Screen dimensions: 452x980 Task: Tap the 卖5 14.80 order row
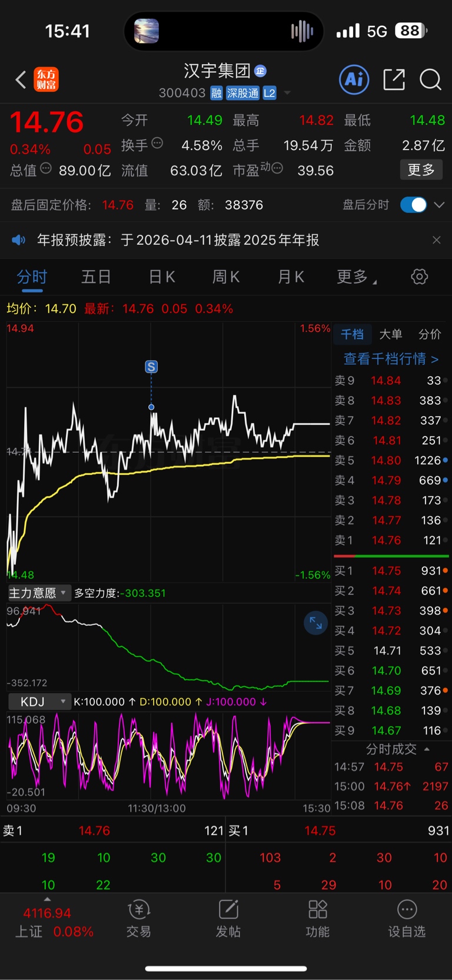point(391,460)
